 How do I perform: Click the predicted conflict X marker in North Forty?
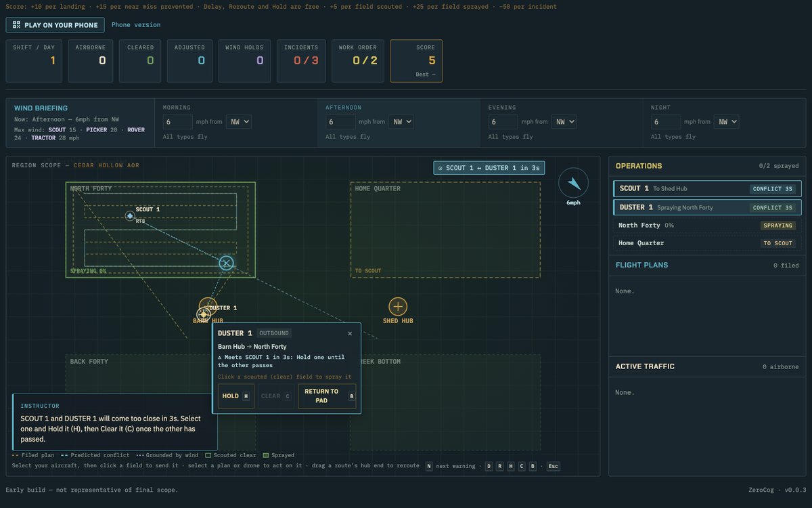[227, 263]
